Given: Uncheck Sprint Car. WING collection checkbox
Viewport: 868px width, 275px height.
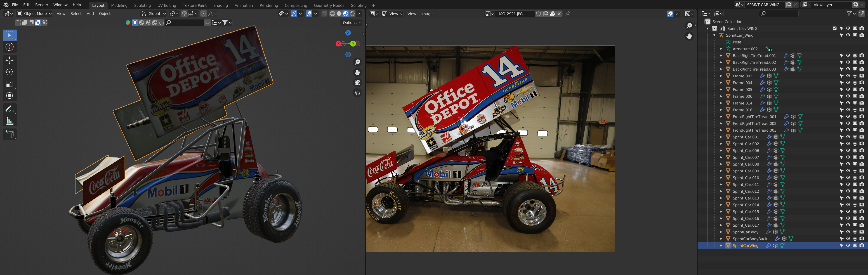Looking at the screenshot, I should point(835,28).
